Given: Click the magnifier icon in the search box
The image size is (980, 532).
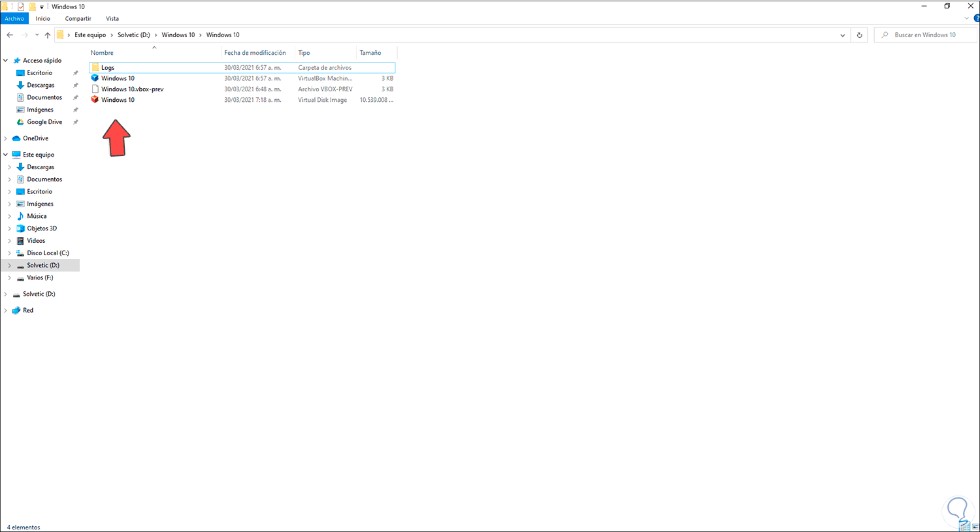Looking at the screenshot, I should [x=885, y=35].
